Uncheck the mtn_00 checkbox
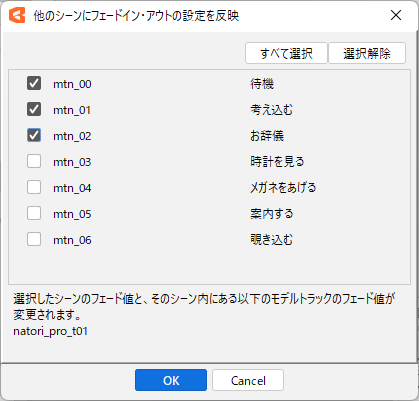This screenshot has width=419, height=401. pyautogui.click(x=34, y=83)
